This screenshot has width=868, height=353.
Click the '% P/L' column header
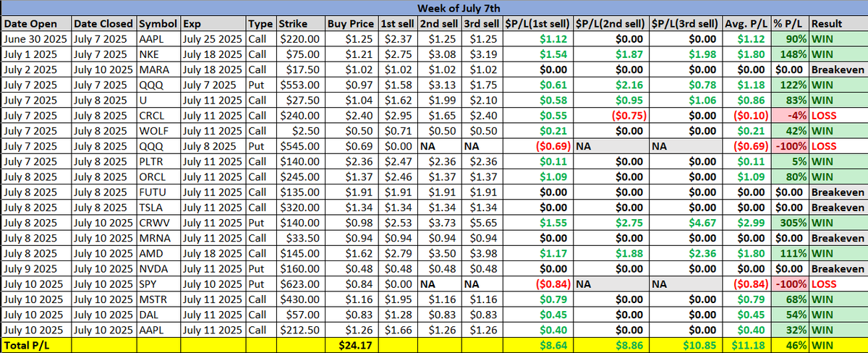(x=790, y=24)
